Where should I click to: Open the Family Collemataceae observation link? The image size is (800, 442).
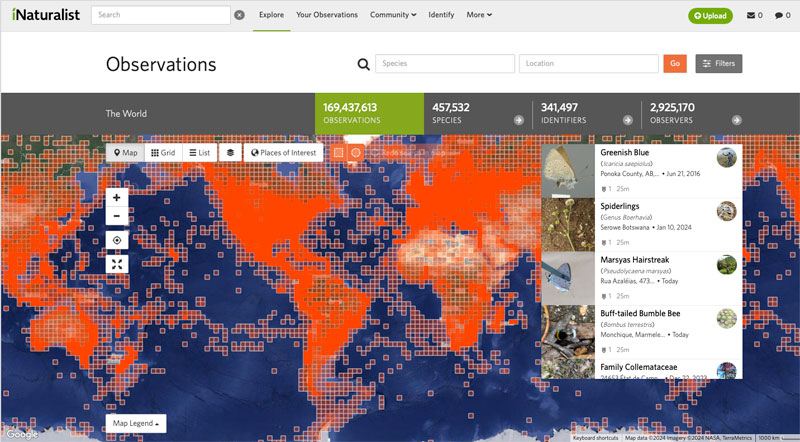(639, 367)
